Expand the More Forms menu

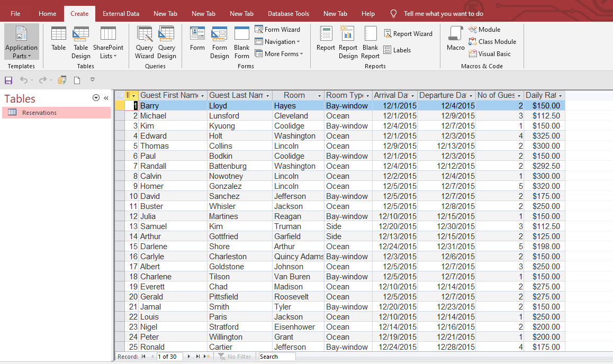tap(279, 53)
